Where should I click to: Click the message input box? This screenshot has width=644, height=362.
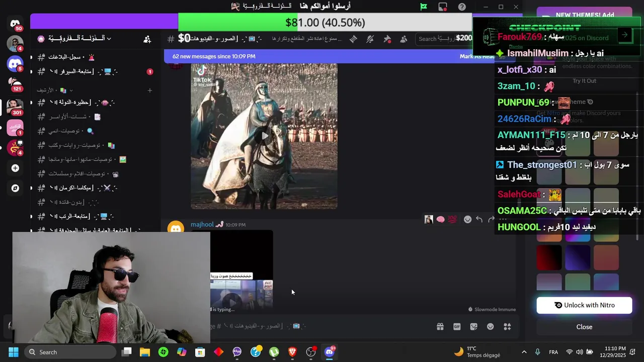[322, 326]
